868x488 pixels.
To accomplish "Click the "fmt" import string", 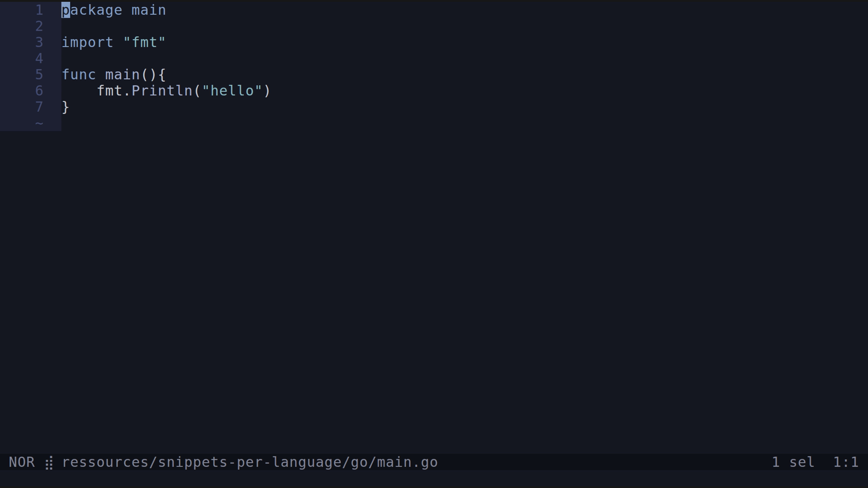I will click(144, 42).
